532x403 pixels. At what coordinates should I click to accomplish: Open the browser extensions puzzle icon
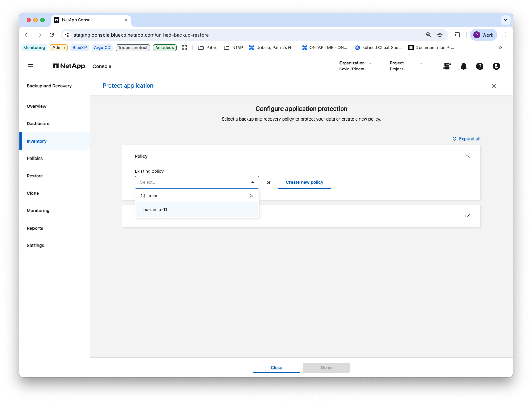coord(457,35)
